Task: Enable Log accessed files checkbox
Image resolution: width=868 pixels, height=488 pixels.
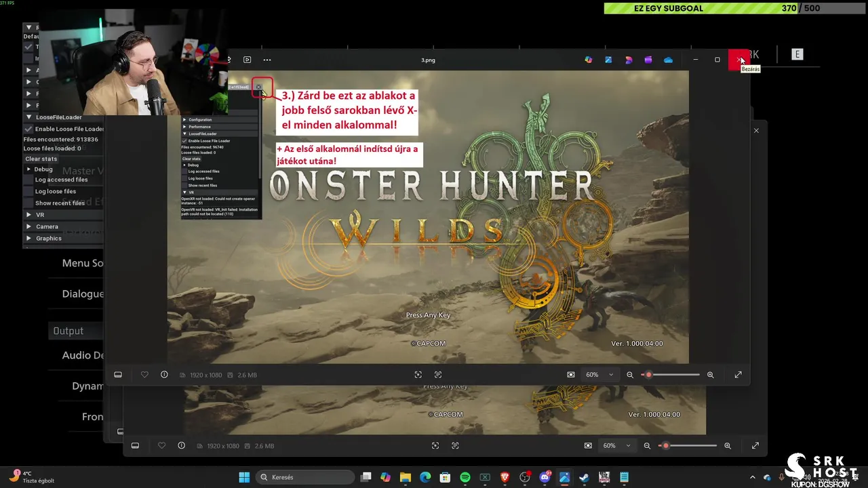Action: [x=28, y=180]
